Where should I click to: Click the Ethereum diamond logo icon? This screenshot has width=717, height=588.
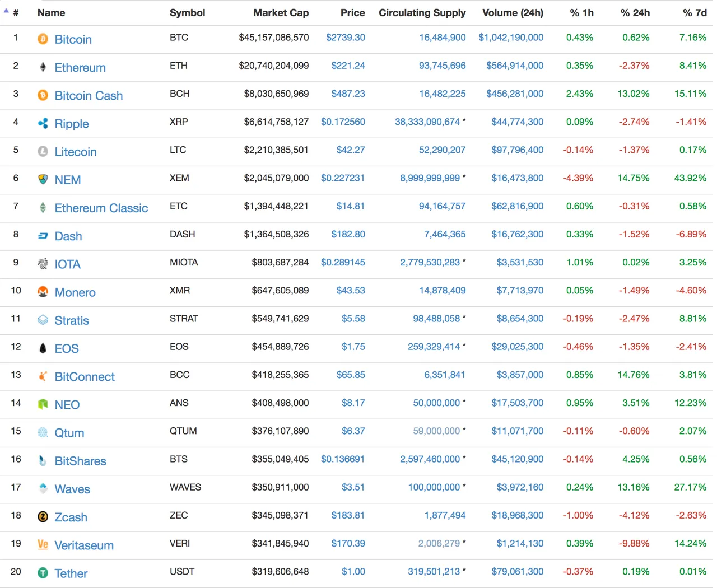coord(43,67)
